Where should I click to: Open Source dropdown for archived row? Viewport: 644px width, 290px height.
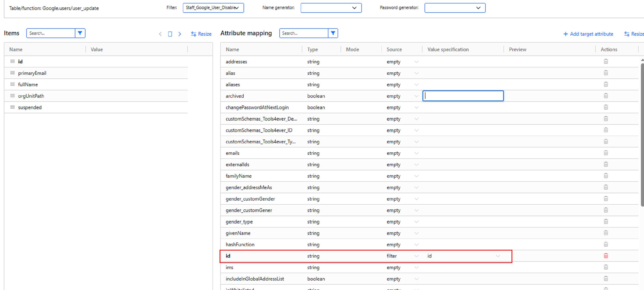pos(416,96)
